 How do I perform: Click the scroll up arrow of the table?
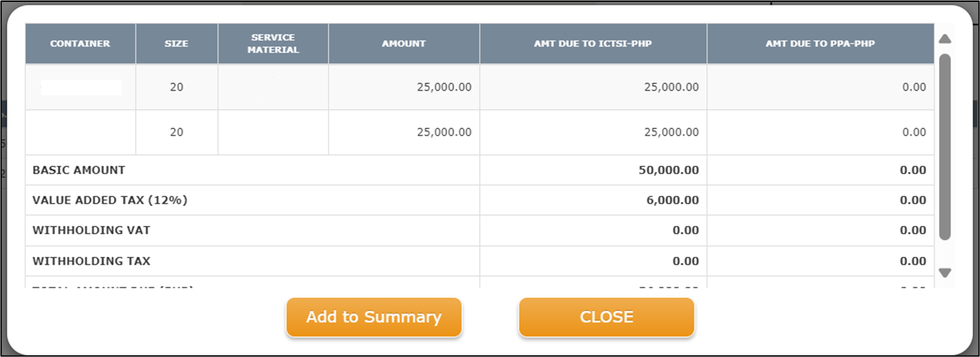tap(945, 39)
